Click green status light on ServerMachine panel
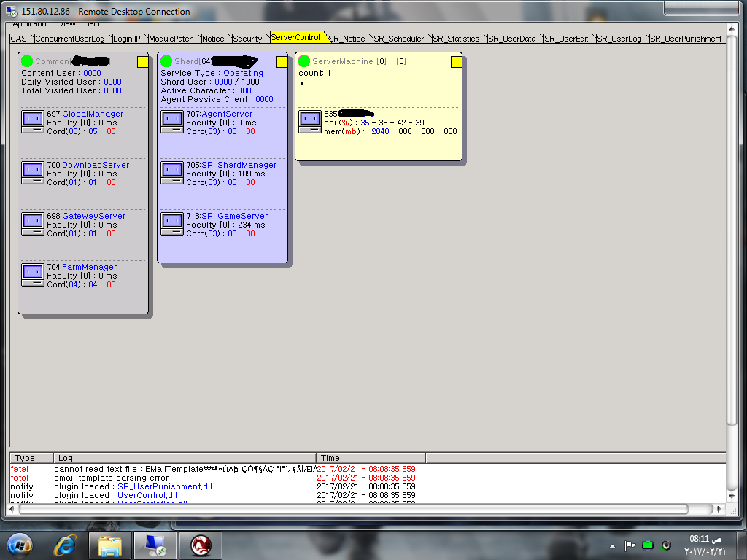This screenshot has width=747, height=560. click(x=304, y=61)
